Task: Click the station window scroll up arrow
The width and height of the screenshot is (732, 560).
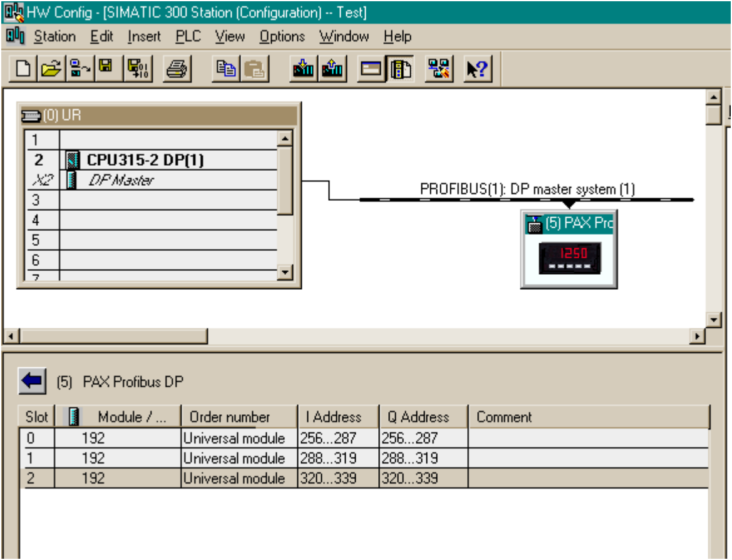Action: coord(713,98)
